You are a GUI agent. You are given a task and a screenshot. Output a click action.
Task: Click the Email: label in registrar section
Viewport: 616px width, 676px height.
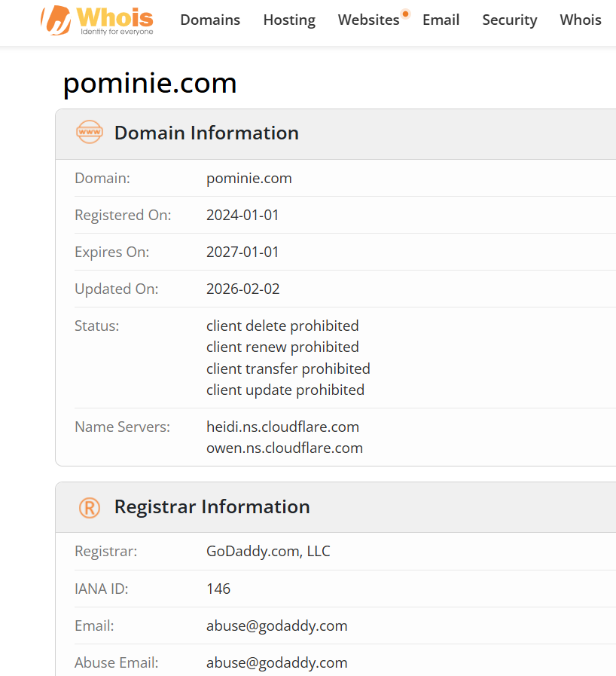[x=94, y=626]
